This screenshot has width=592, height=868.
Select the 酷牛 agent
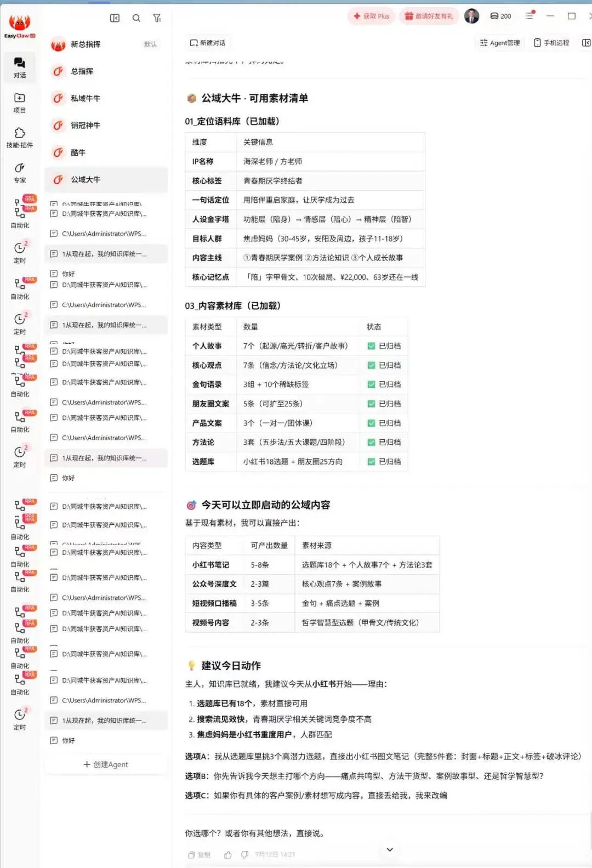106,152
